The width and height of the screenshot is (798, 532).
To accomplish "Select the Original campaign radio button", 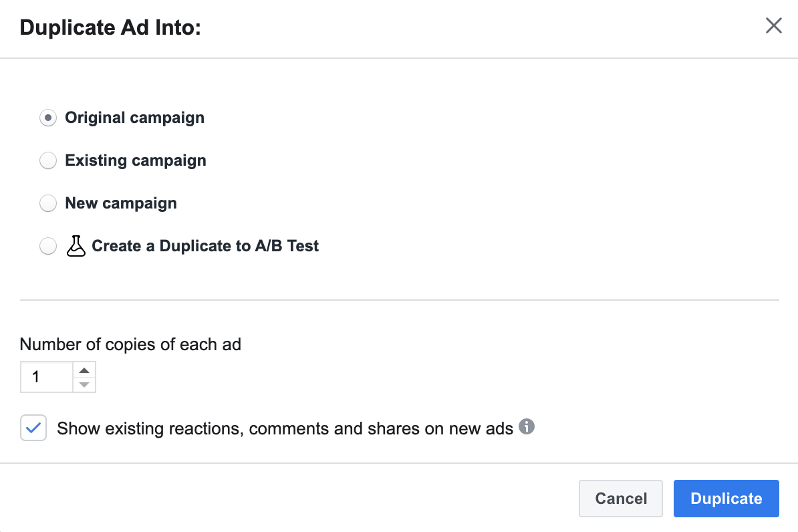I will 48,118.
